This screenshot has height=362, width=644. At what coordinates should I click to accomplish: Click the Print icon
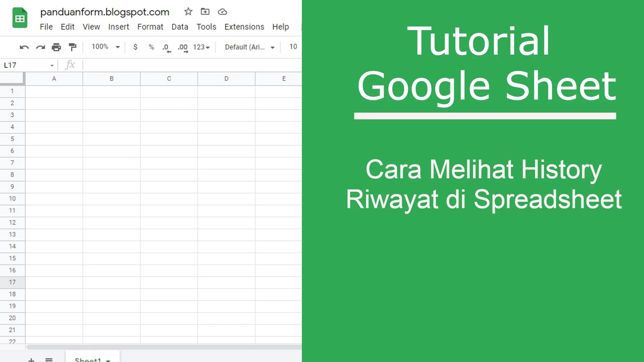56,47
